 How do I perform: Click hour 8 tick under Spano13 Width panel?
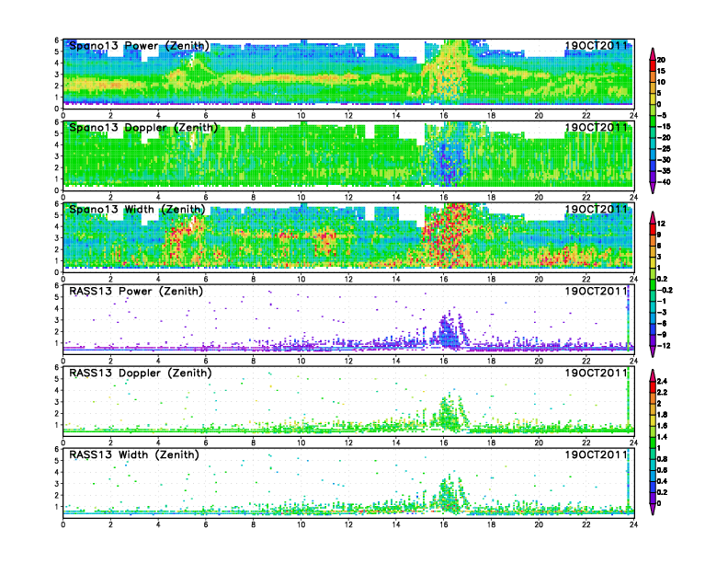click(253, 279)
